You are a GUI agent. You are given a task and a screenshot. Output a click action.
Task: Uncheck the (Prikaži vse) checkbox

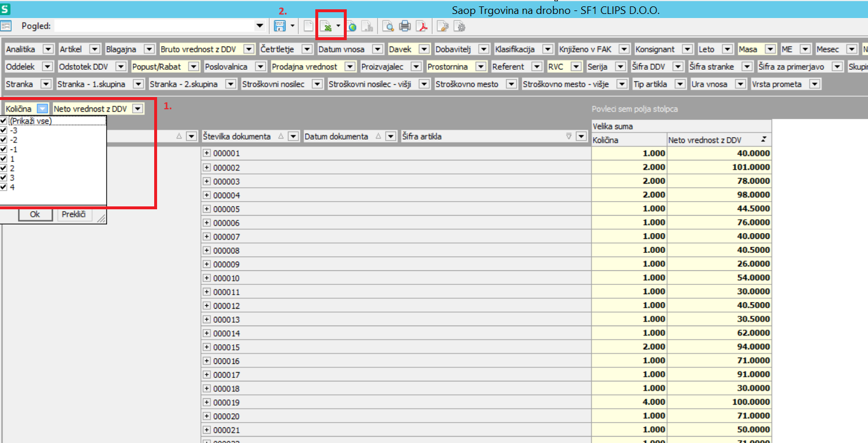pyautogui.click(x=4, y=121)
